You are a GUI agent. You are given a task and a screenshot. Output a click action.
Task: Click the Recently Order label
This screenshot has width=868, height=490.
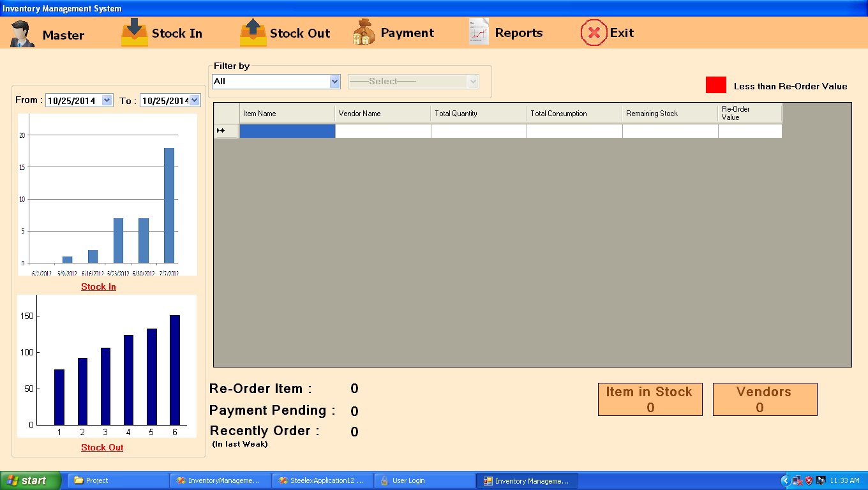click(x=265, y=431)
